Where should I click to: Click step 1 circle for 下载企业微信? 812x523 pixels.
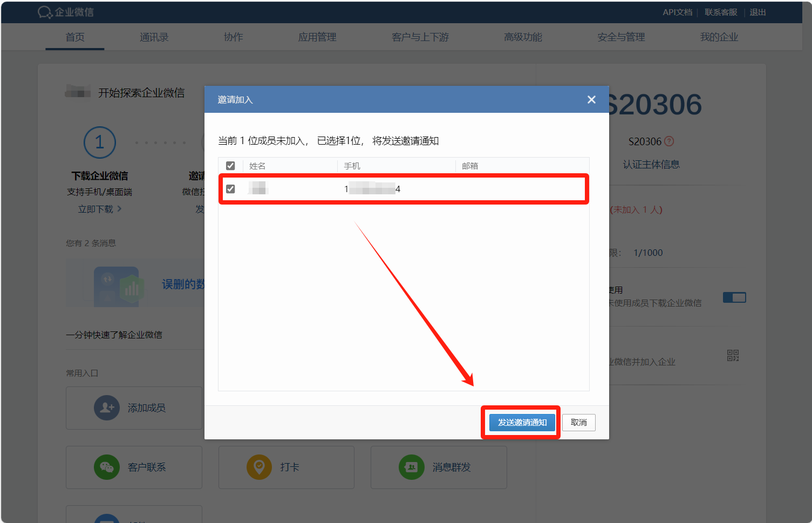[x=100, y=142]
